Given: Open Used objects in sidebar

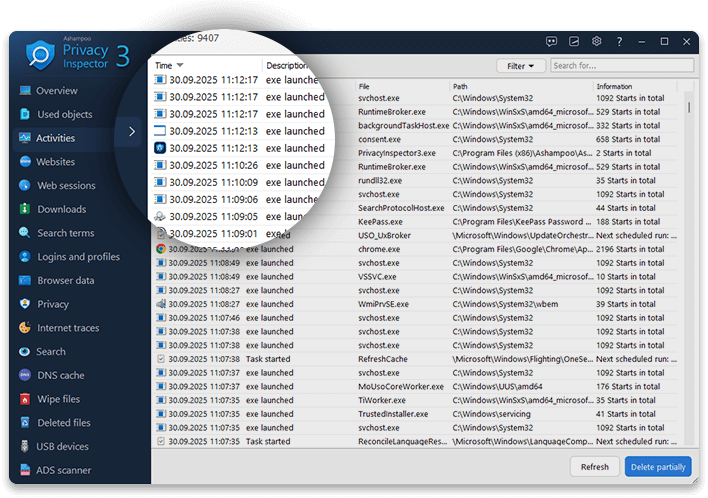Looking at the screenshot, I should point(64,114).
